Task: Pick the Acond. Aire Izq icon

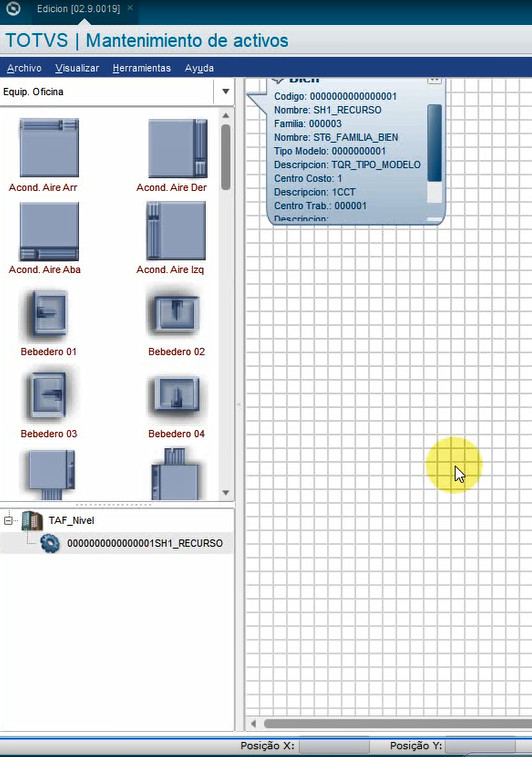Action: tap(176, 231)
